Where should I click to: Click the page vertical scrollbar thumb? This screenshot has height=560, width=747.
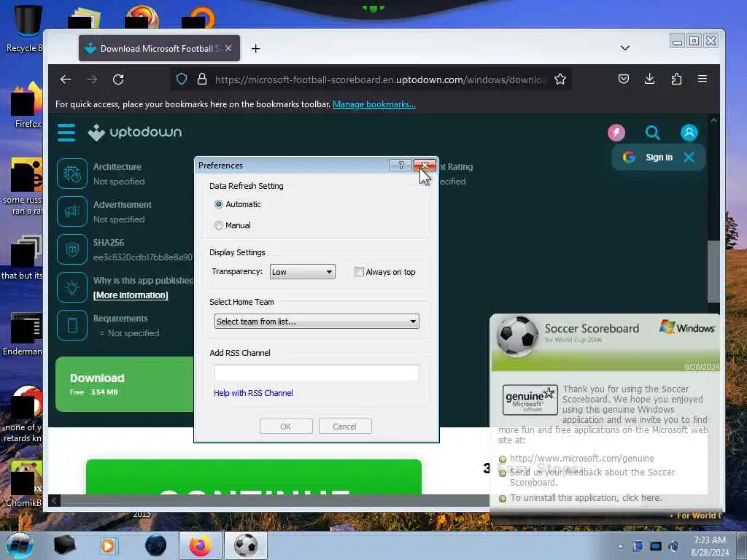[713, 271]
